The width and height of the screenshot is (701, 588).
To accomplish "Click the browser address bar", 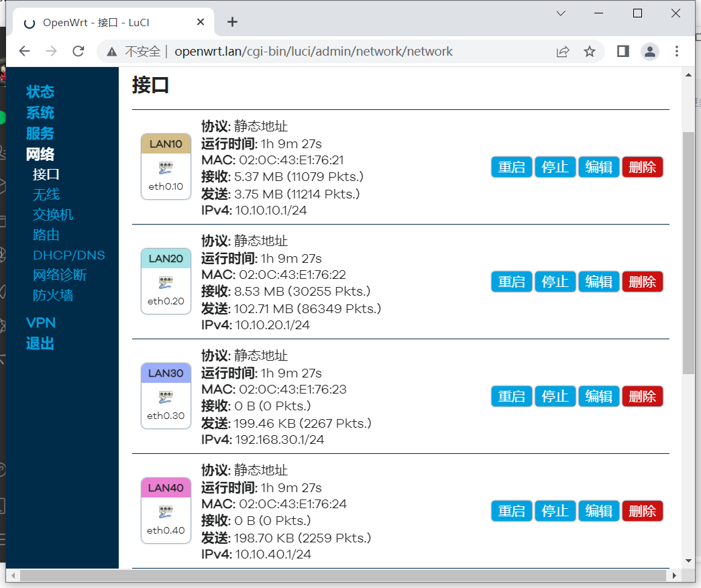I will (335, 51).
